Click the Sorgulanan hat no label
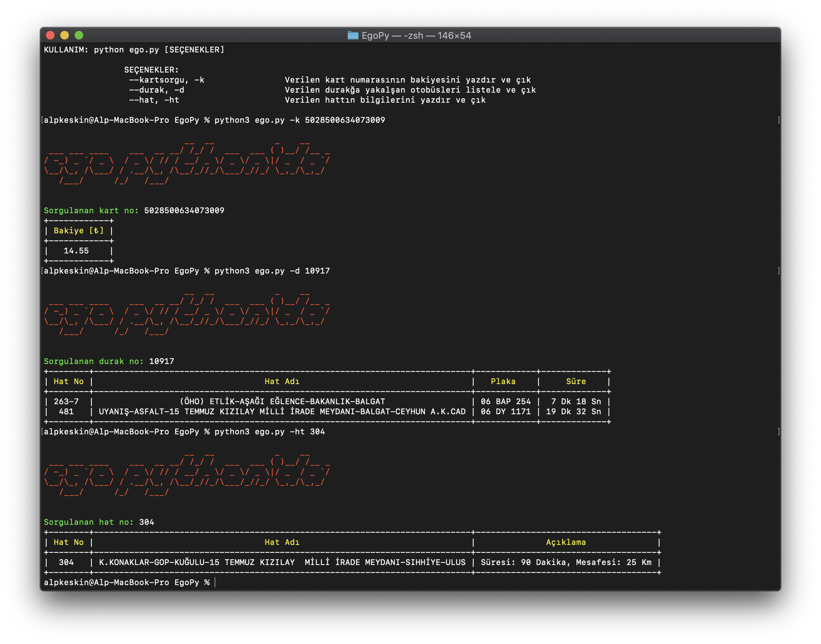This screenshot has width=821, height=644. (89, 522)
